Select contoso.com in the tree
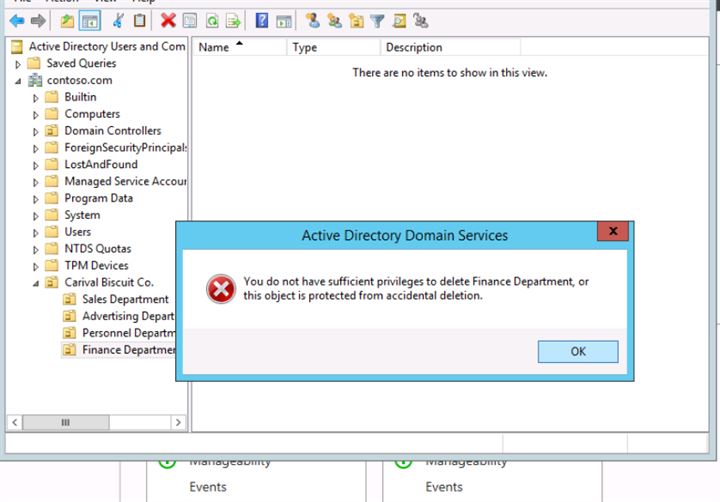This screenshot has width=720, height=502. pyautogui.click(x=79, y=80)
